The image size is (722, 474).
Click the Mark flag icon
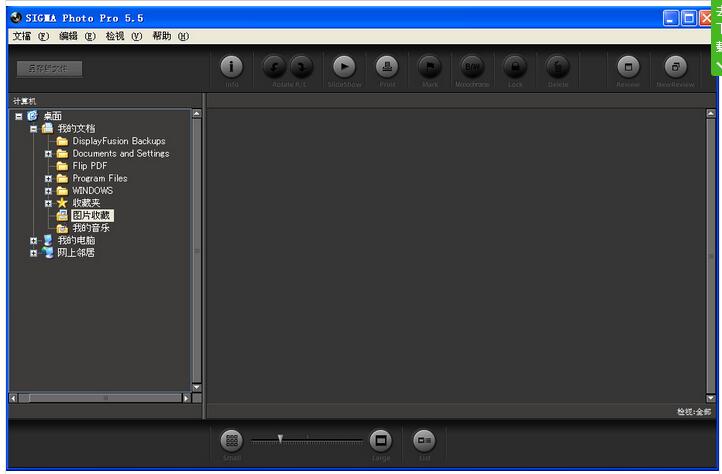point(430,67)
